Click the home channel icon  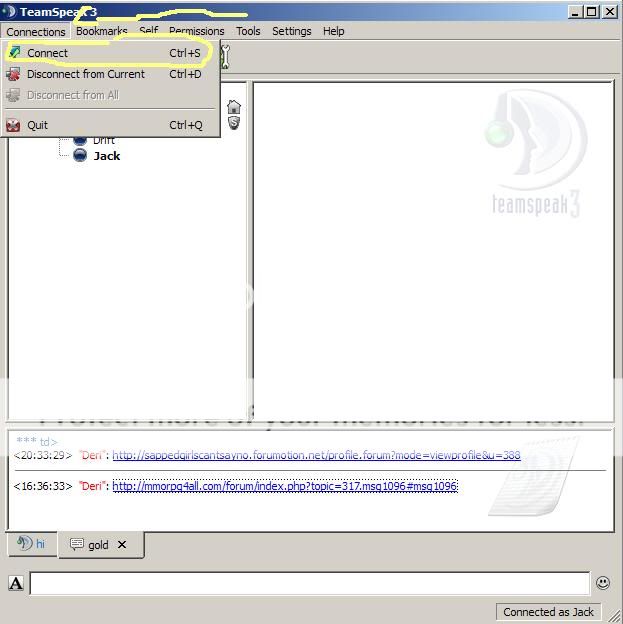(234, 107)
